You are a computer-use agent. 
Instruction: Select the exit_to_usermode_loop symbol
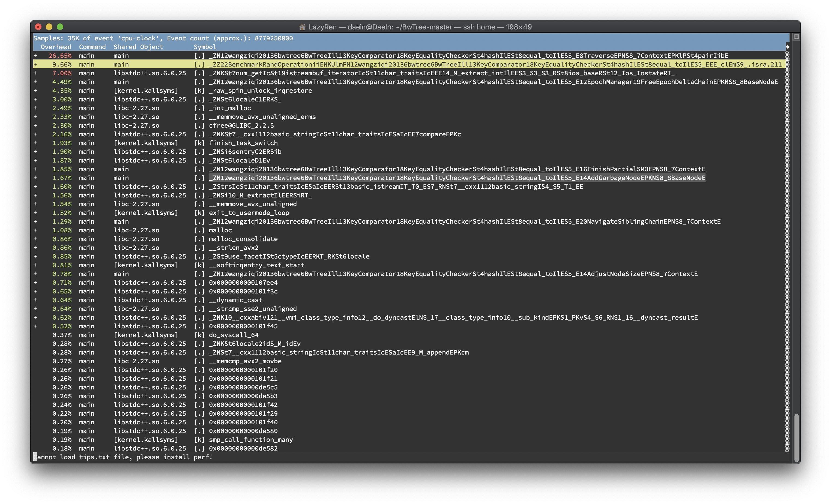click(x=249, y=213)
